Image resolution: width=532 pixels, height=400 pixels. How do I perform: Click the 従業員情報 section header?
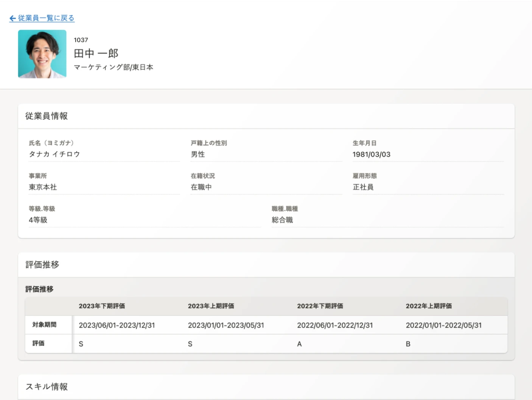pos(46,116)
